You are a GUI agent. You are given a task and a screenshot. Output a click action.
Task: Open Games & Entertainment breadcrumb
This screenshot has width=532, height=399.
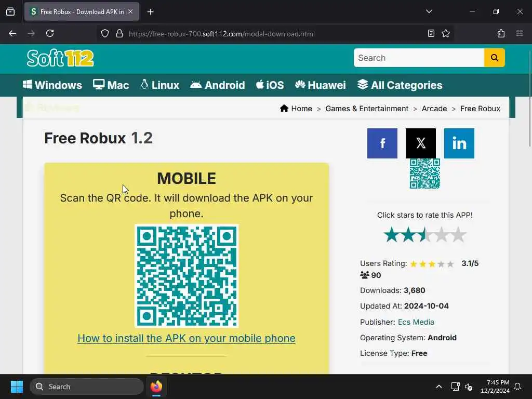click(x=367, y=109)
